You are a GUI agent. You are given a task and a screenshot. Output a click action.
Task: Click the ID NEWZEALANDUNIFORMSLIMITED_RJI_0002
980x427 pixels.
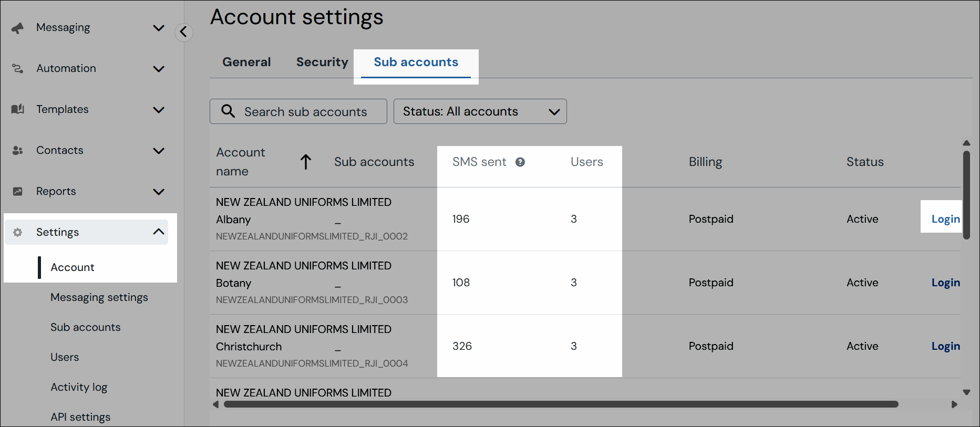click(312, 236)
